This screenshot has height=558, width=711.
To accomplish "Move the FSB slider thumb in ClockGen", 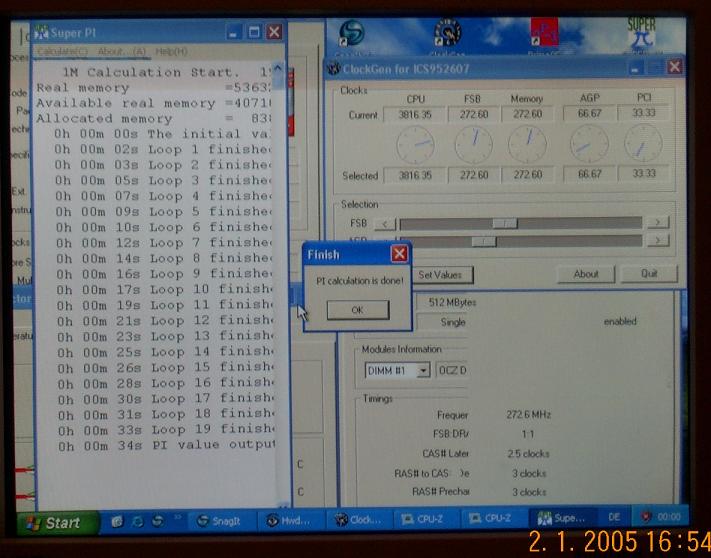I will 504,223.
